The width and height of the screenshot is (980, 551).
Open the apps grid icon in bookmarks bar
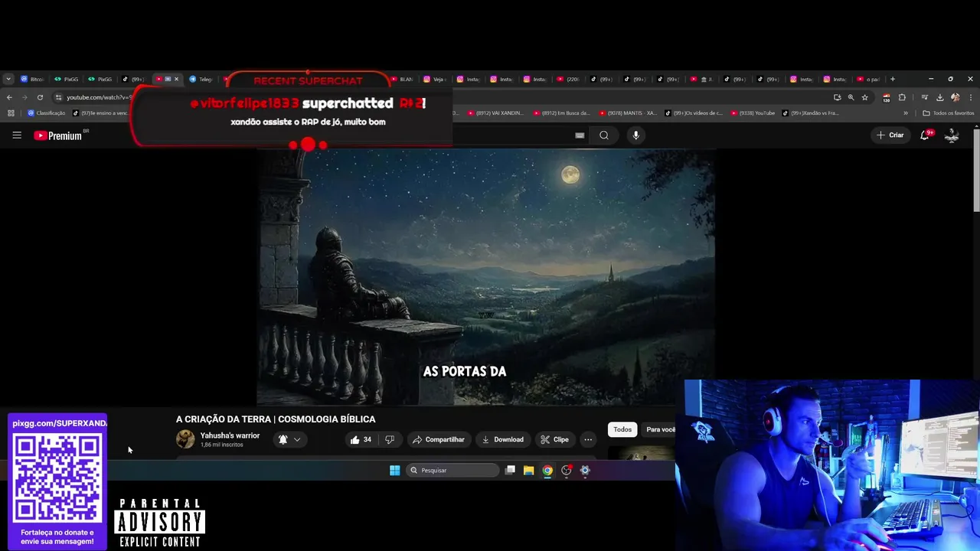[x=11, y=113]
